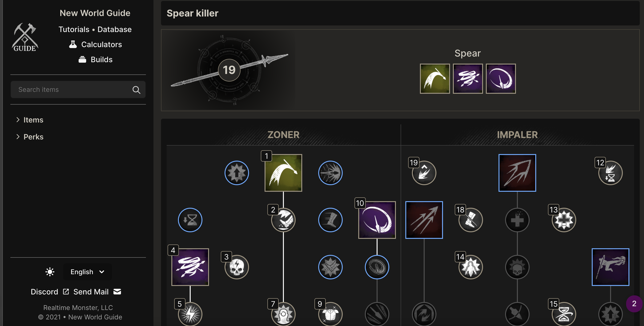Click the medical cross passive numbered 13
Image resolution: width=644 pixels, height=326 pixels.
point(564,220)
